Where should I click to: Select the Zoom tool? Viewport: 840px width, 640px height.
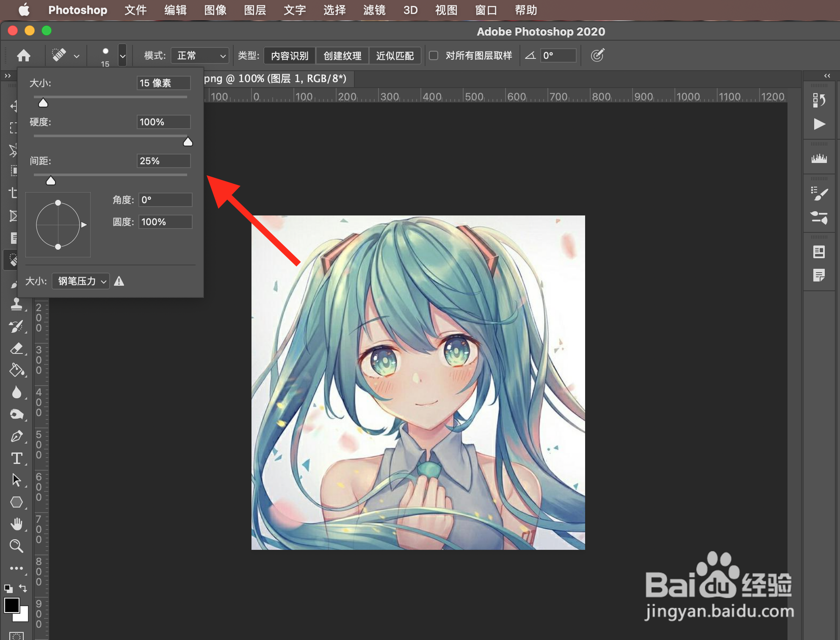pos(17,546)
